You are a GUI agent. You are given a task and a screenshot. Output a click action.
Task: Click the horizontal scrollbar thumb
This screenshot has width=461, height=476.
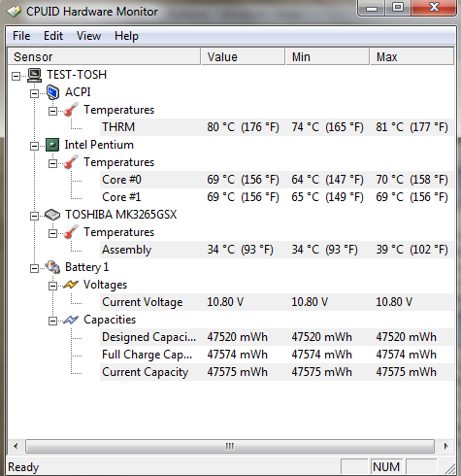(230, 446)
